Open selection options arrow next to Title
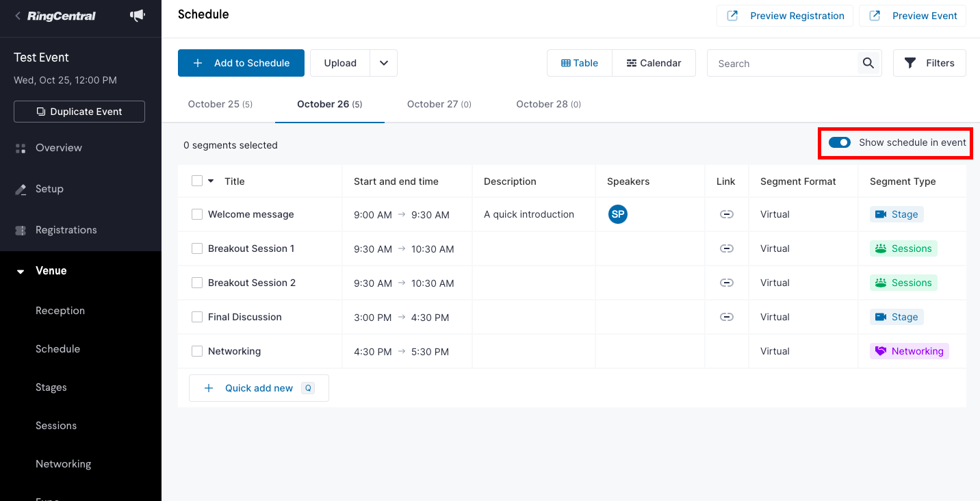Viewport: 980px width, 501px height. (211, 181)
